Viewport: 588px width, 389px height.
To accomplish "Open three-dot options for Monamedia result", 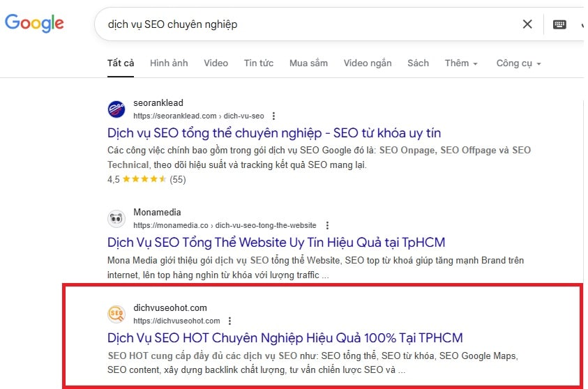I will 327,225.
